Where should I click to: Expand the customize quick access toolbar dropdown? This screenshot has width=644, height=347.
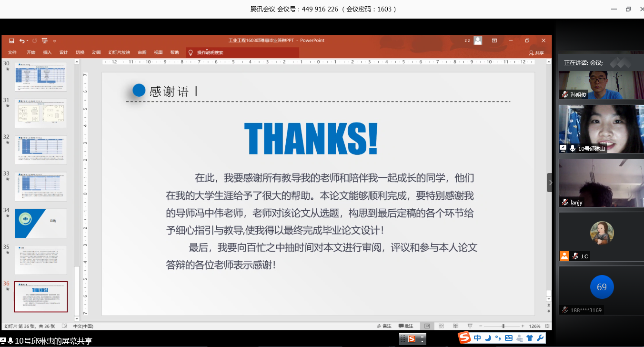click(x=54, y=41)
